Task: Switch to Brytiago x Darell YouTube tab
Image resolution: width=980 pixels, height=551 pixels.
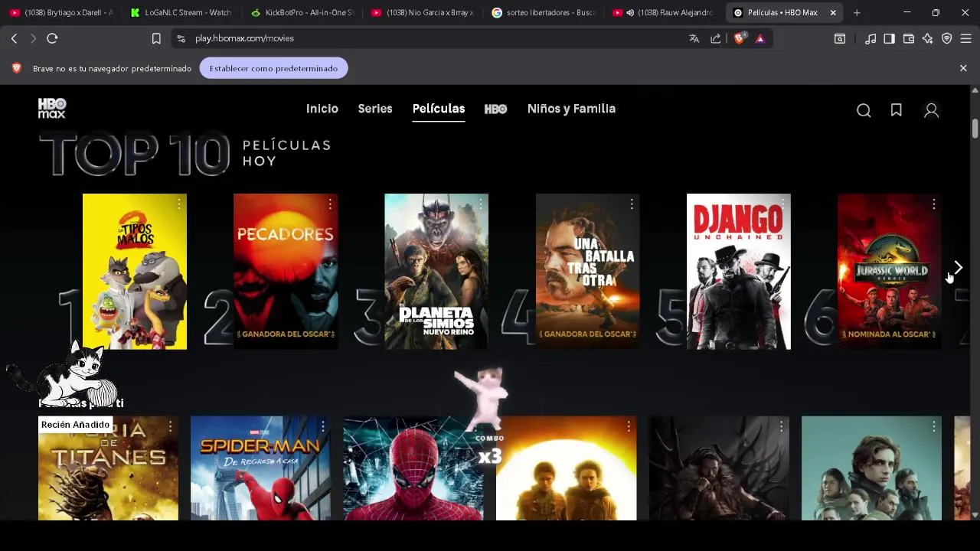Action: [61, 12]
